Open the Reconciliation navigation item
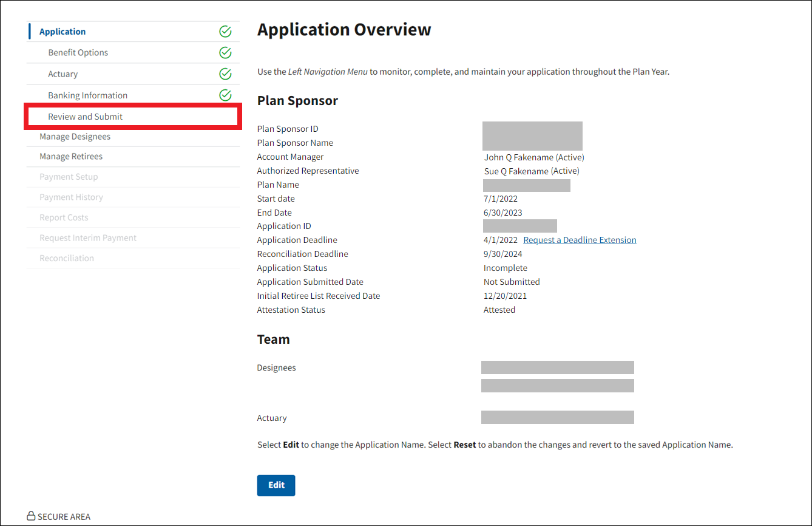Viewport: 812px width, 526px height. pyautogui.click(x=67, y=258)
